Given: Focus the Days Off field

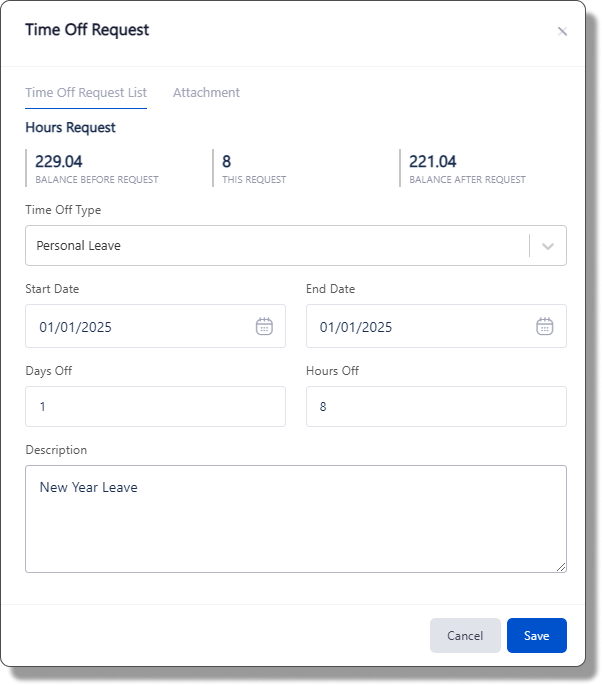Looking at the screenshot, I should [155, 406].
